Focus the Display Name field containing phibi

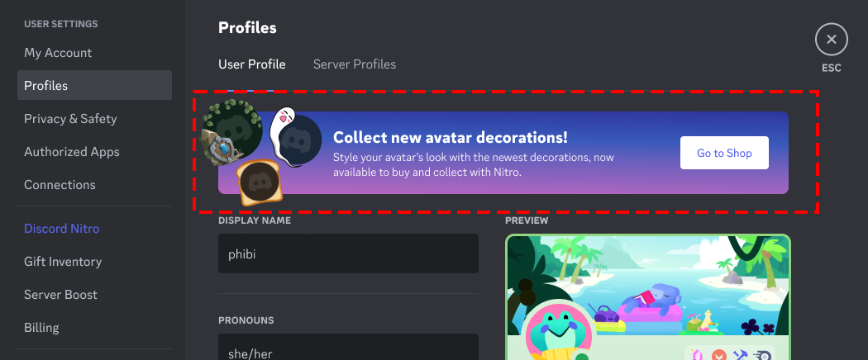click(348, 253)
